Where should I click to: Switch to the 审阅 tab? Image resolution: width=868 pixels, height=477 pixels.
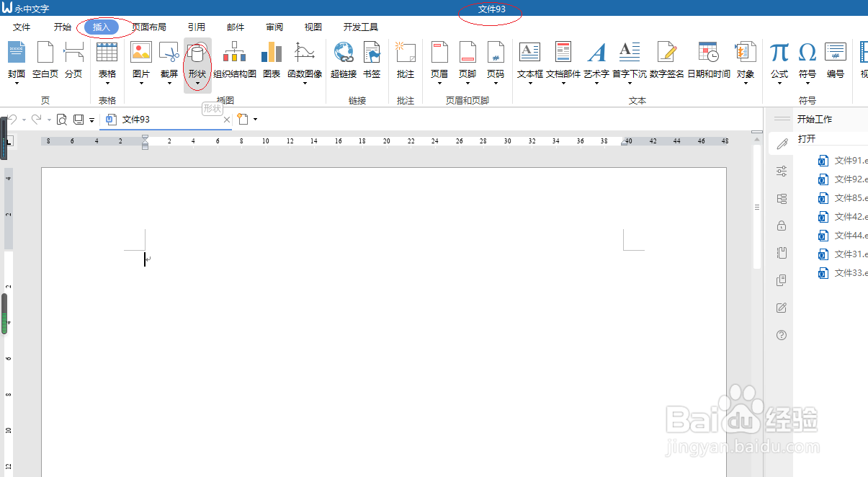tap(274, 27)
